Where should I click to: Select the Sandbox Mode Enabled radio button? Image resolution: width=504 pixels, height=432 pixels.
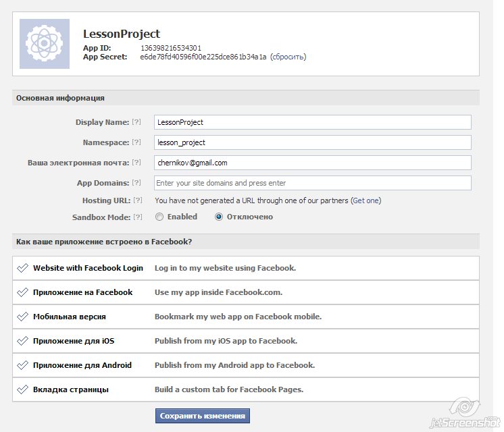coord(159,217)
